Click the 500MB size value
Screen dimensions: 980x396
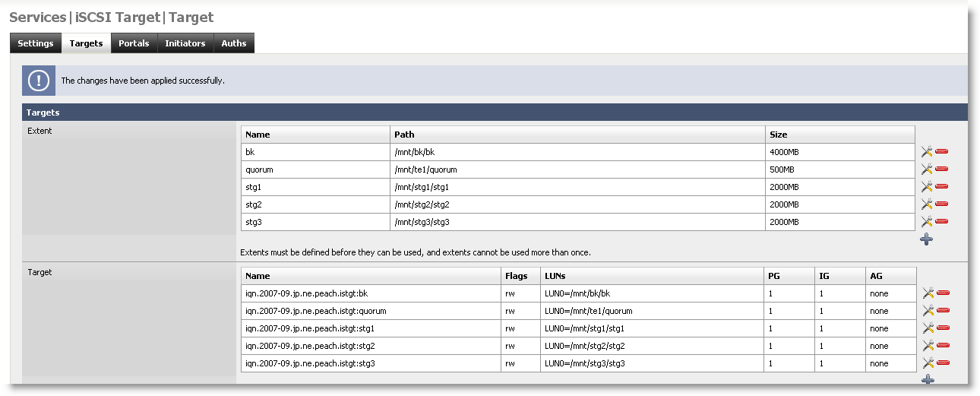click(782, 169)
